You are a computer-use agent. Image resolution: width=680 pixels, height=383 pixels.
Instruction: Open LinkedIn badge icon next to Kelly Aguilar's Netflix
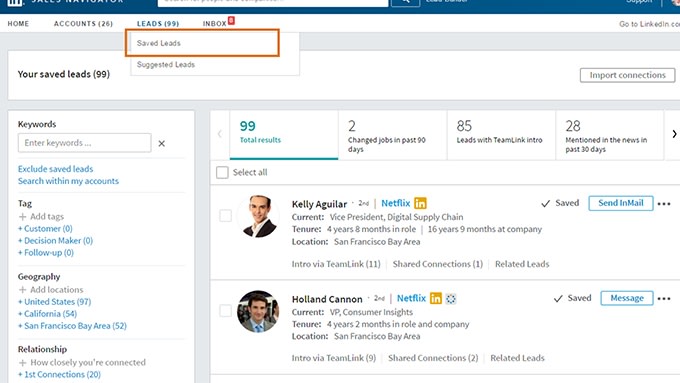(x=420, y=203)
